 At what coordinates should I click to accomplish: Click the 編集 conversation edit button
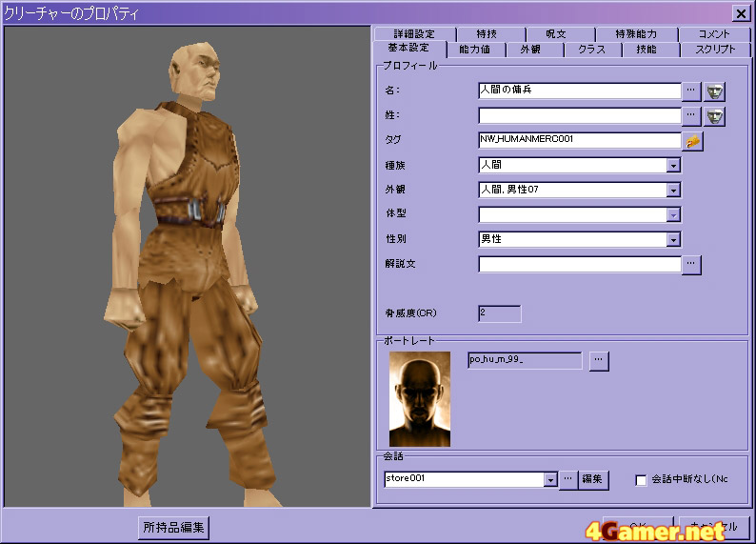coord(592,479)
